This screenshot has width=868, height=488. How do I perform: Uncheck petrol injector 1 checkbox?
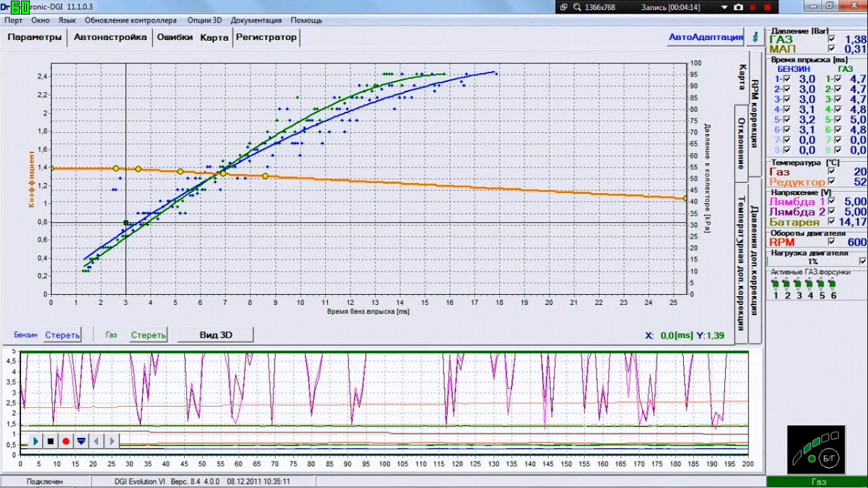(x=787, y=79)
